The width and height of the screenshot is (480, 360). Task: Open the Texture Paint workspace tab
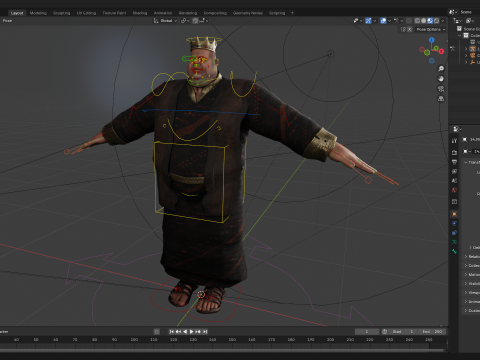pos(114,13)
